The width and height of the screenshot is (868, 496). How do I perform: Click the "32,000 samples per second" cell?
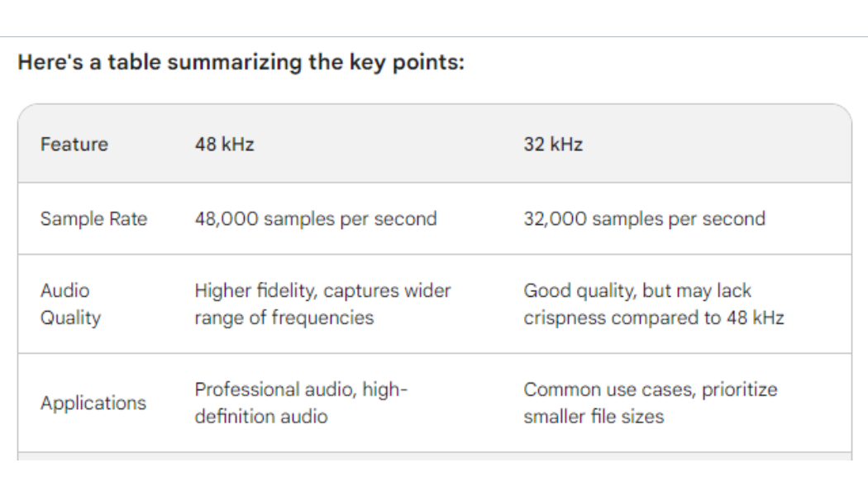pyautogui.click(x=644, y=219)
